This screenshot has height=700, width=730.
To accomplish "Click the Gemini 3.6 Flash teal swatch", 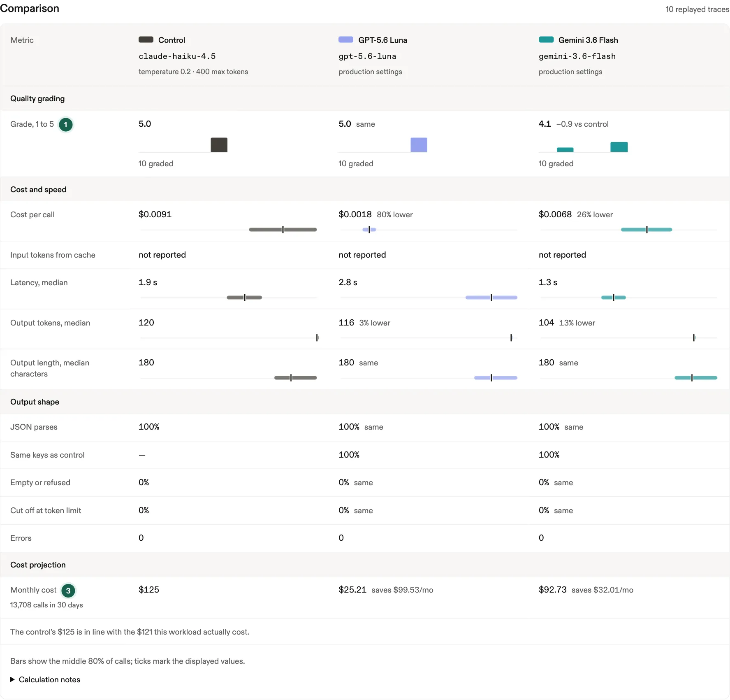I will point(546,40).
